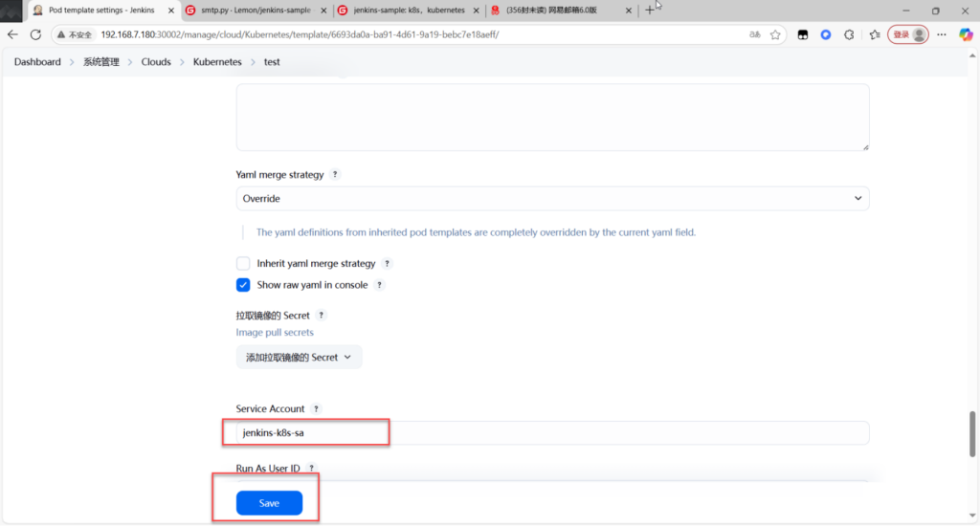Open Dashboard from the breadcrumb
The image size is (980, 526).
(37, 62)
